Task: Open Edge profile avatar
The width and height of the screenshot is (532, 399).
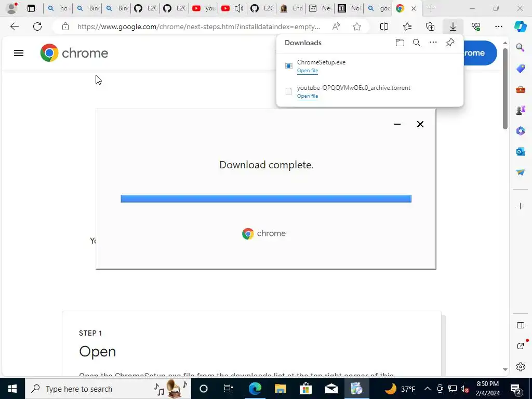Action: [12, 8]
